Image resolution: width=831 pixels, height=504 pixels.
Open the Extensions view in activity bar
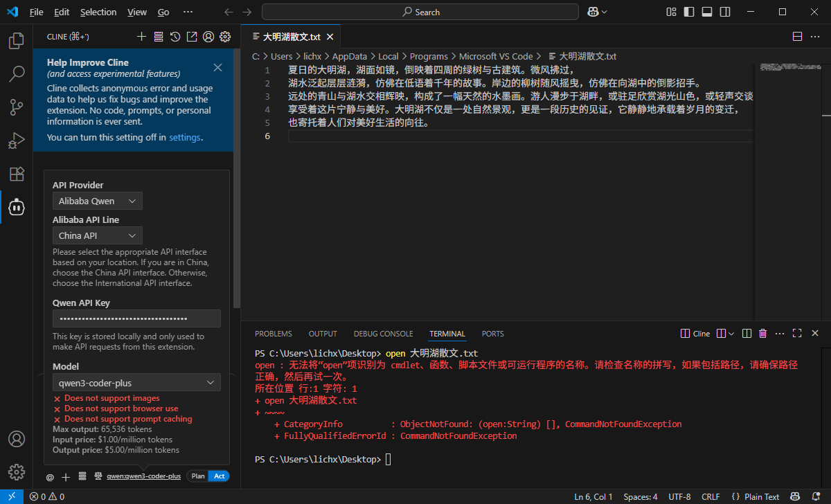pos(16,173)
